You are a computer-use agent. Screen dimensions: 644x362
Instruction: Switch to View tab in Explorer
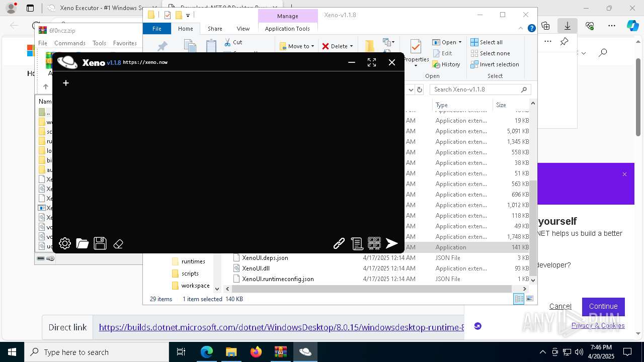click(x=243, y=29)
